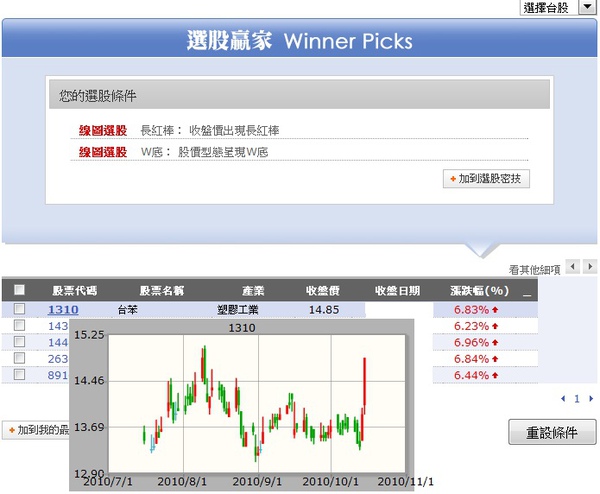Click the 看其他細項 label

tap(535, 270)
